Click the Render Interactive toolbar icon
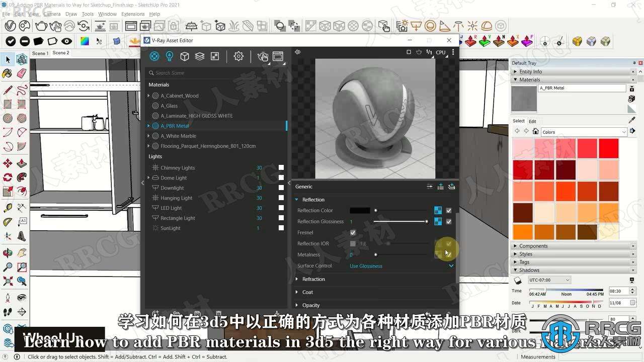 tap(55, 26)
